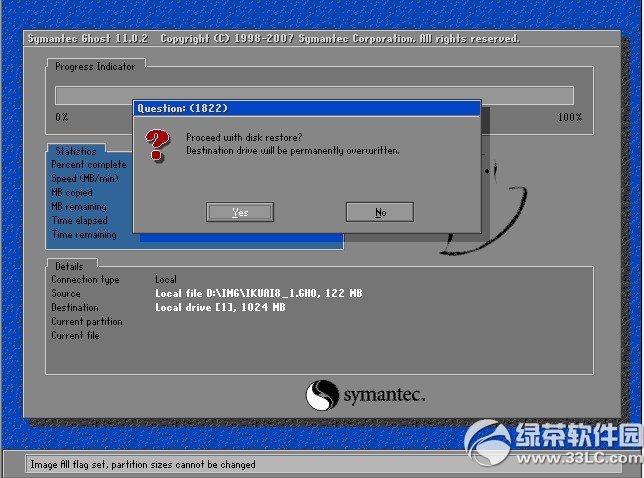Select the Progress Indicator panel heading

[x=96, y=66]
